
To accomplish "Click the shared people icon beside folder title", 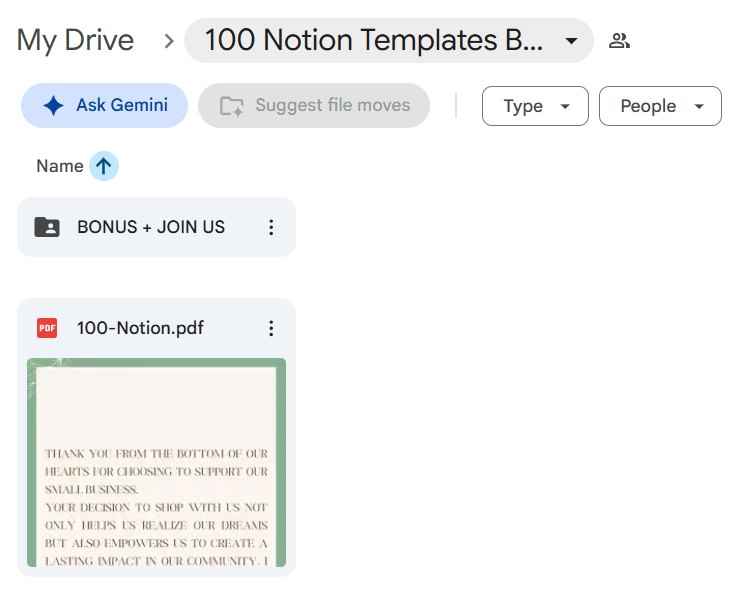I will click(x=619, y=41).
